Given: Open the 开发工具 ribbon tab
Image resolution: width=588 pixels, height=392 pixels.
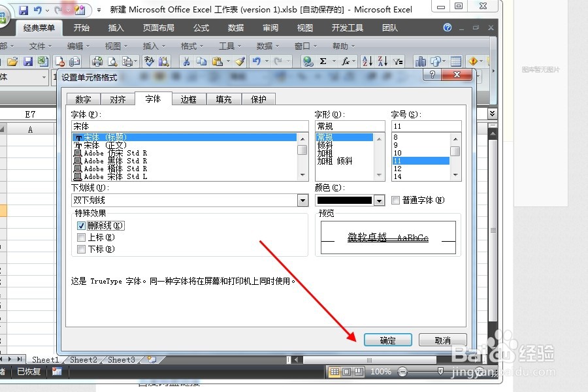Looking at the screenshot, I should pos(348,27).
